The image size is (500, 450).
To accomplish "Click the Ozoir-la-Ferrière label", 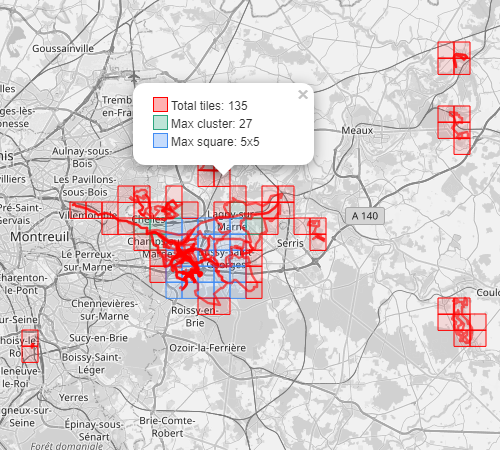I will coord(208,348).
